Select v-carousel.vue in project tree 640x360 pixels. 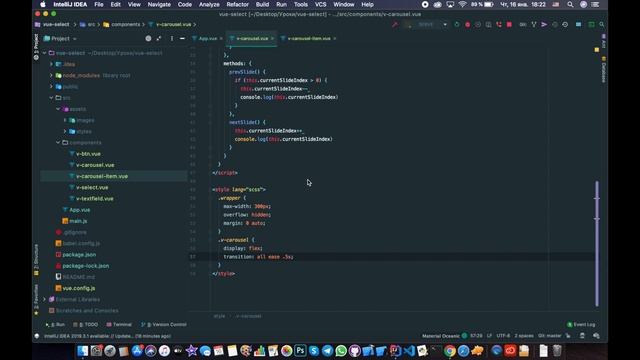pyautogui.click(x=95, y=165)
